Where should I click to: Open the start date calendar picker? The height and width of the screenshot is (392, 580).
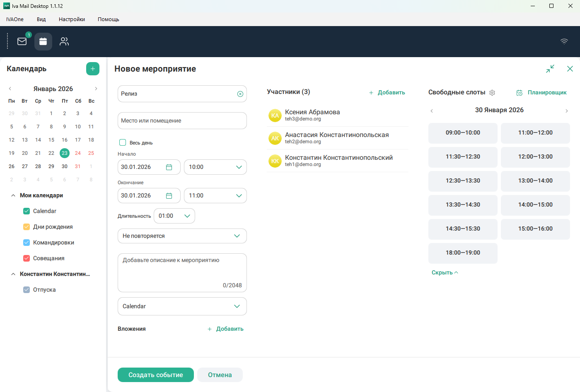pos(169,167)
